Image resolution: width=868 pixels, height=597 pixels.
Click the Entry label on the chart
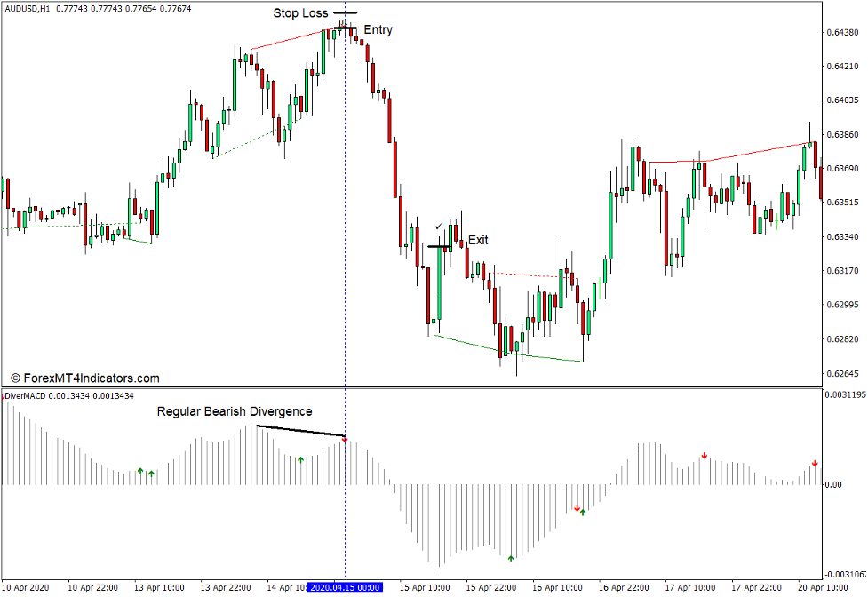pos(377,29)
